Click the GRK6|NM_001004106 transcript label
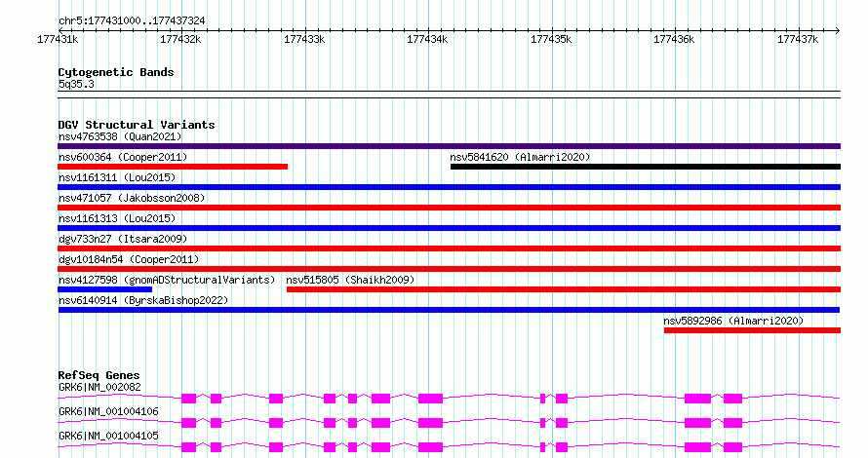868x458 pixels. tap(108, 411)
